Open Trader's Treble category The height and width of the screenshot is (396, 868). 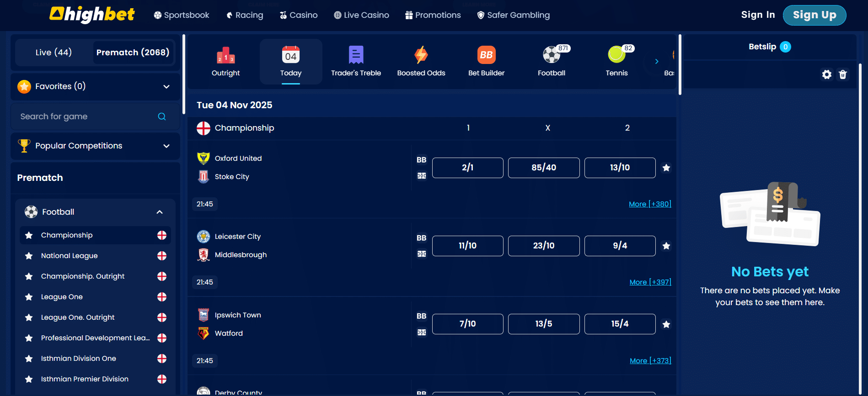356,62
